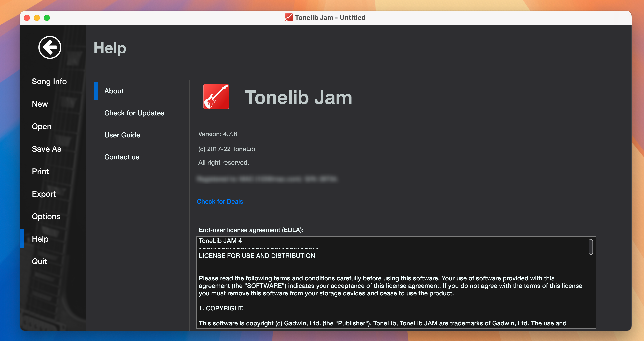Screen dimensions: 644x341
Task: Open the Song Info page
Action: click(49, 81)
